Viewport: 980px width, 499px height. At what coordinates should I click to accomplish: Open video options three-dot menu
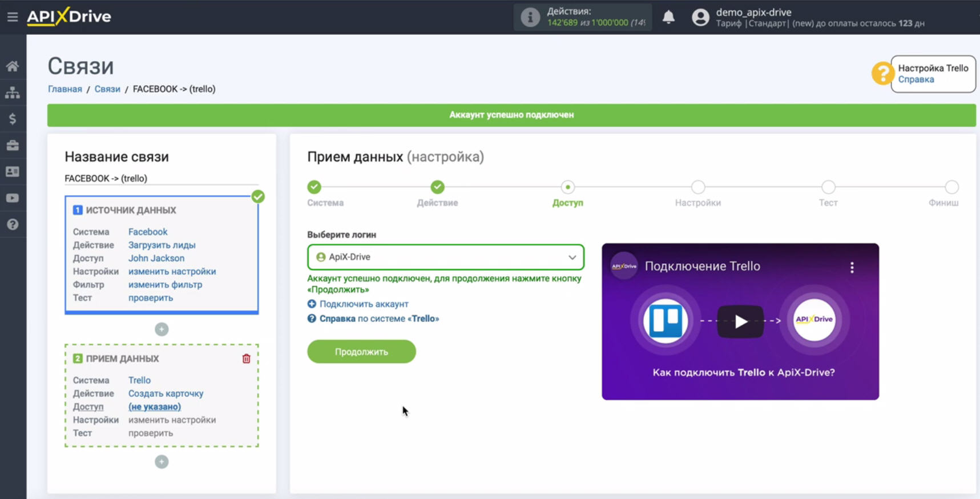(x=852, y=267)
